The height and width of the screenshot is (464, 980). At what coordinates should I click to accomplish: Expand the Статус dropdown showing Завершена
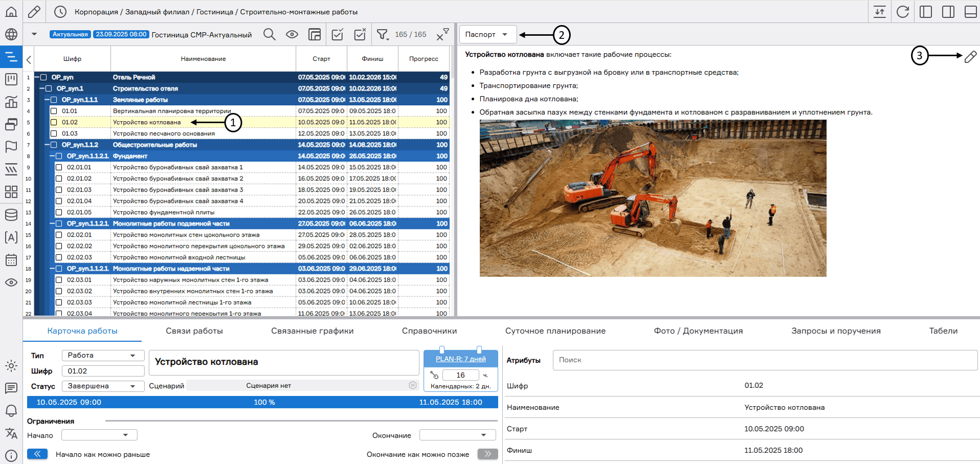point(103,386)
